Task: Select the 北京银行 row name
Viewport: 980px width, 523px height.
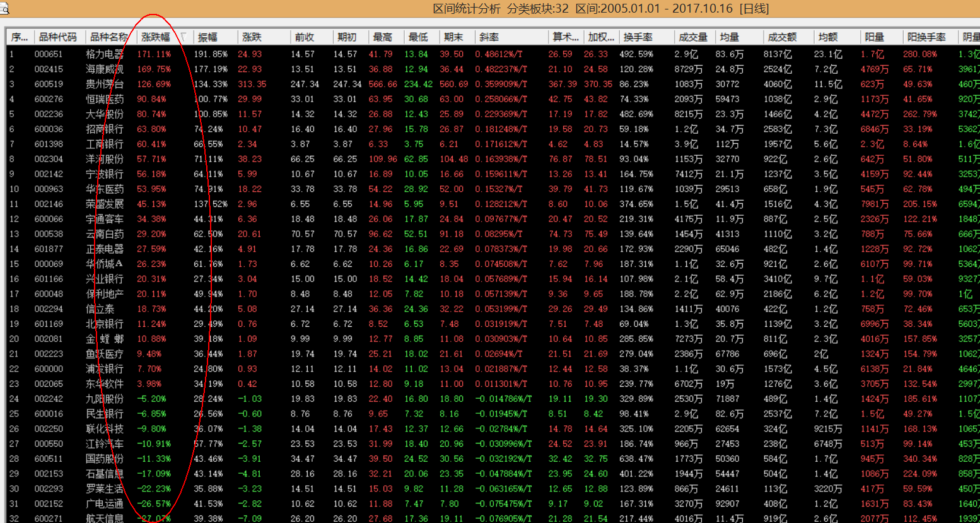Action: 105,324
